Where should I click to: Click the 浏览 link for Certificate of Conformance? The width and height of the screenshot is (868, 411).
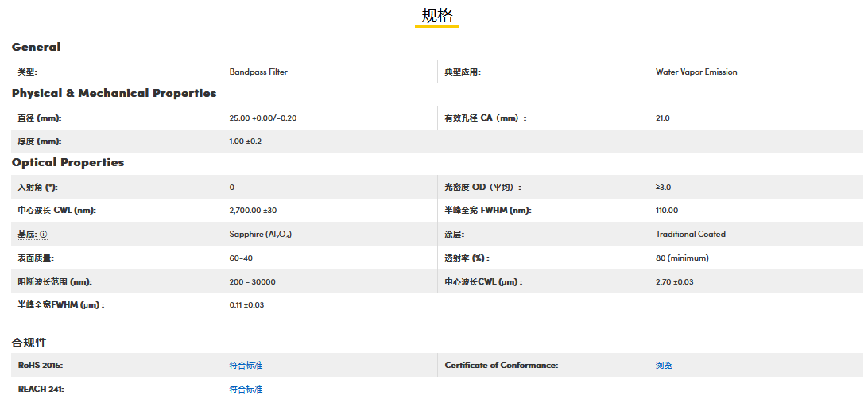664,366
